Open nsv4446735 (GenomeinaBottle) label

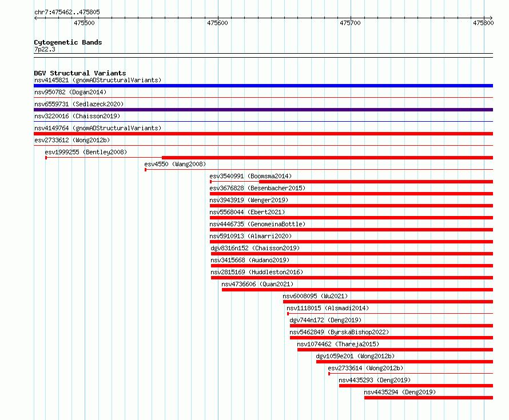pyautogui.click(x=257, y=224)
